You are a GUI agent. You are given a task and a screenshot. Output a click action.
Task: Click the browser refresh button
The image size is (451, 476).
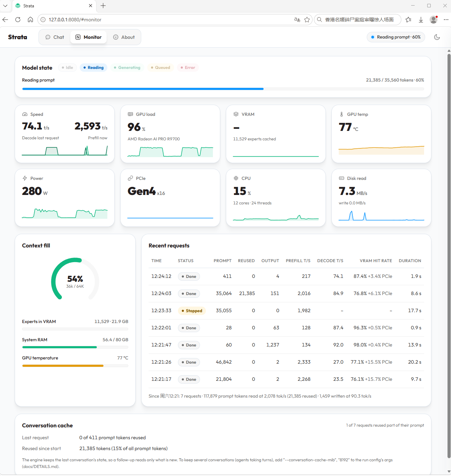point(18,20)
